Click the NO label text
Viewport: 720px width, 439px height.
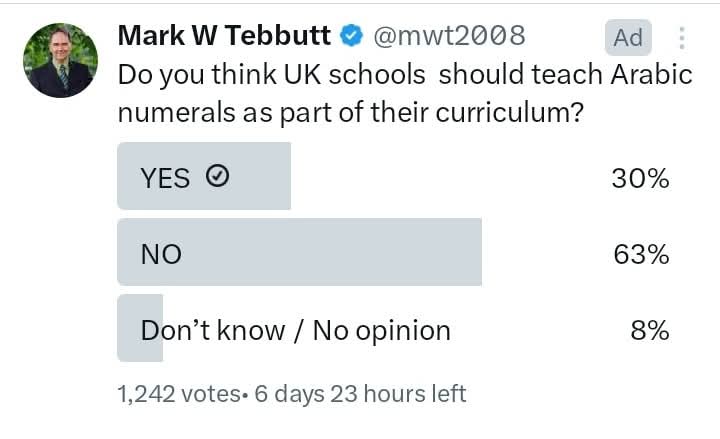click(x=161, y=254)
